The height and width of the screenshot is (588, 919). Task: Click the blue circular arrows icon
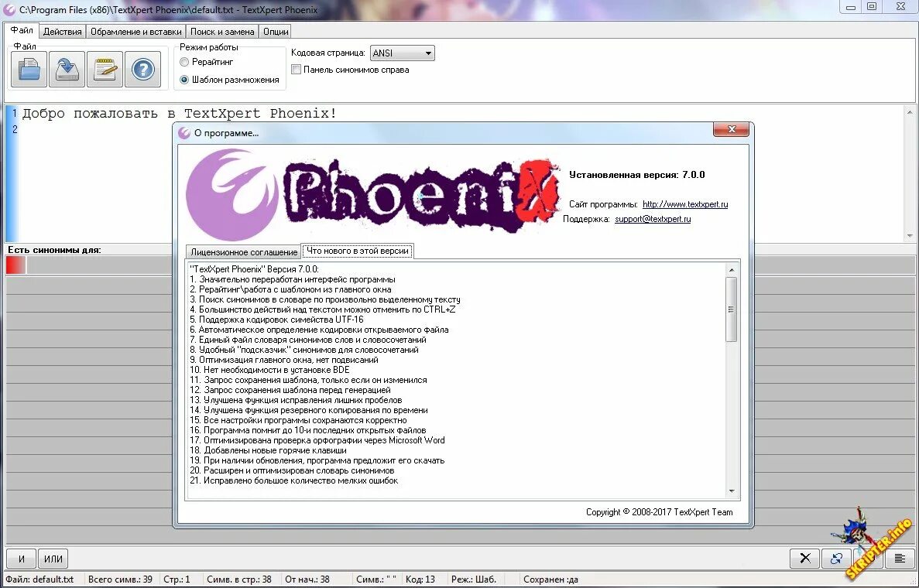pyautogui.click(x=837, y=558)
